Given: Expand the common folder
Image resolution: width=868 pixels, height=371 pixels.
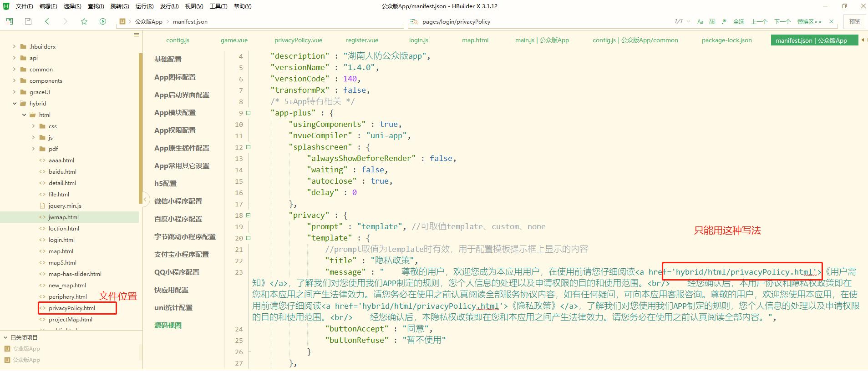Looking at the screenshot, I should point(14,69).
